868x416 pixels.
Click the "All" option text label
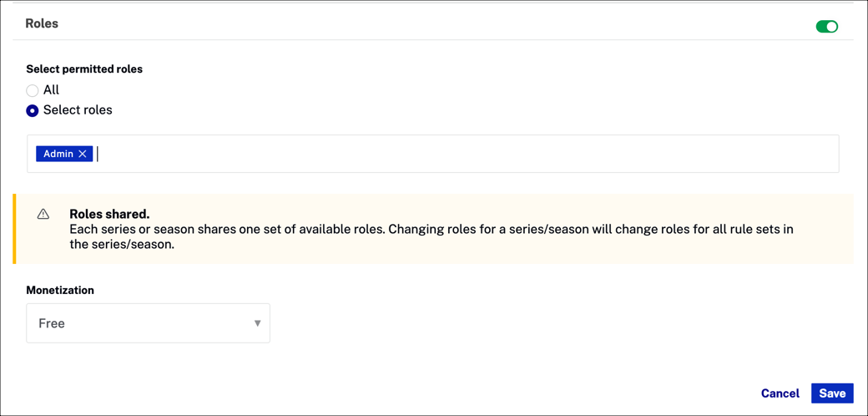point(51,89)
